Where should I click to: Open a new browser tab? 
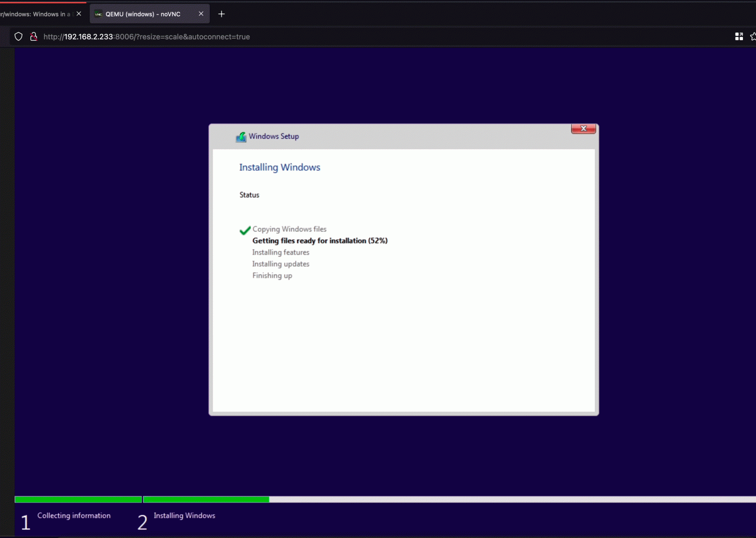tap(221, 14)
